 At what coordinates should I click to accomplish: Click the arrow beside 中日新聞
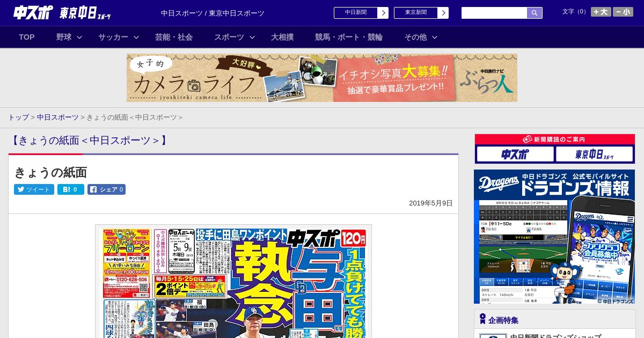[383, 13]
